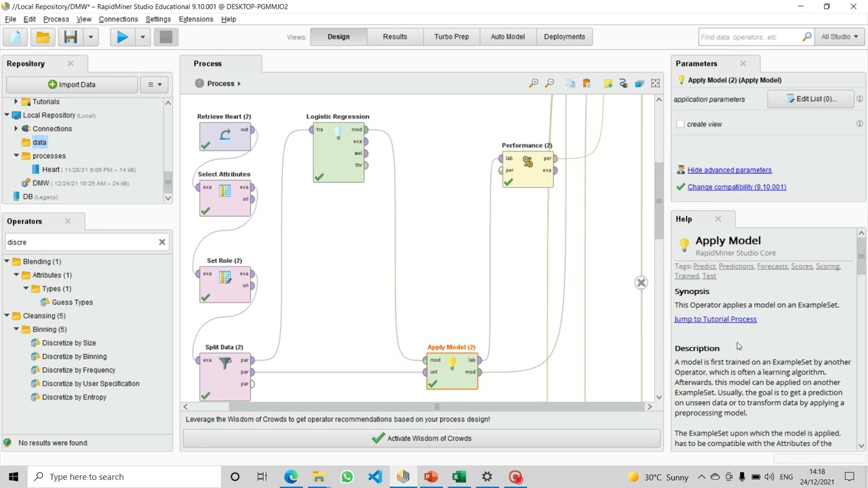The height and width of the screenshot is (488, 868).
Task: Open the info icon beside create view
Action: pyautogui.click(x=859, y=124)
